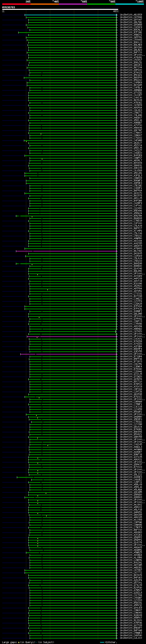Open hit UniRef100_Q14I46
Screen dimensions: 146x644
[x=131, y=268]
